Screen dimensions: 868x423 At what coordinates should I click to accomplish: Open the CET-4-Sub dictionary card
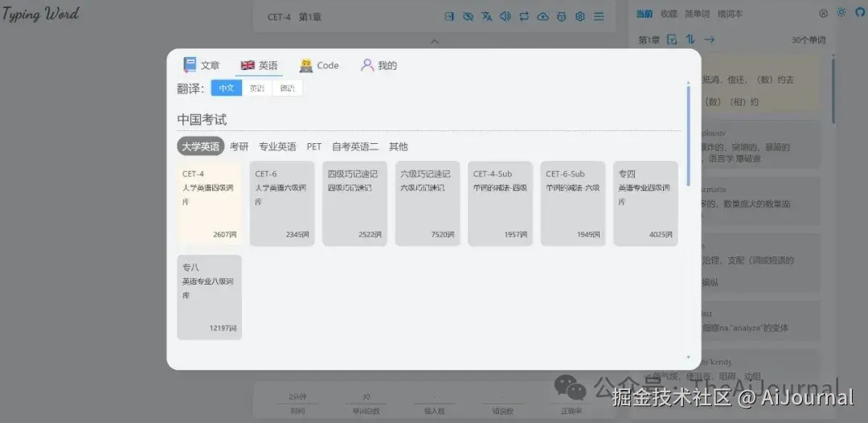pos(500,203)
